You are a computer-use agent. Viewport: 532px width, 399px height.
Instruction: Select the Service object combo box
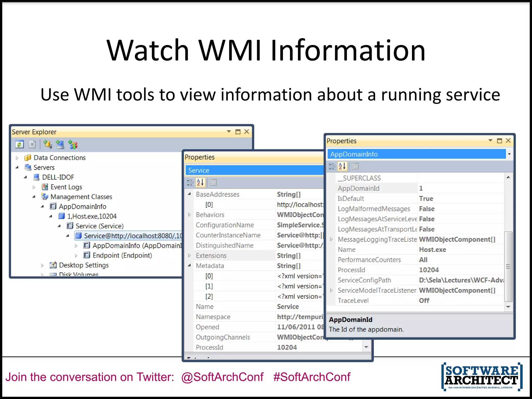tap(255, 170)
